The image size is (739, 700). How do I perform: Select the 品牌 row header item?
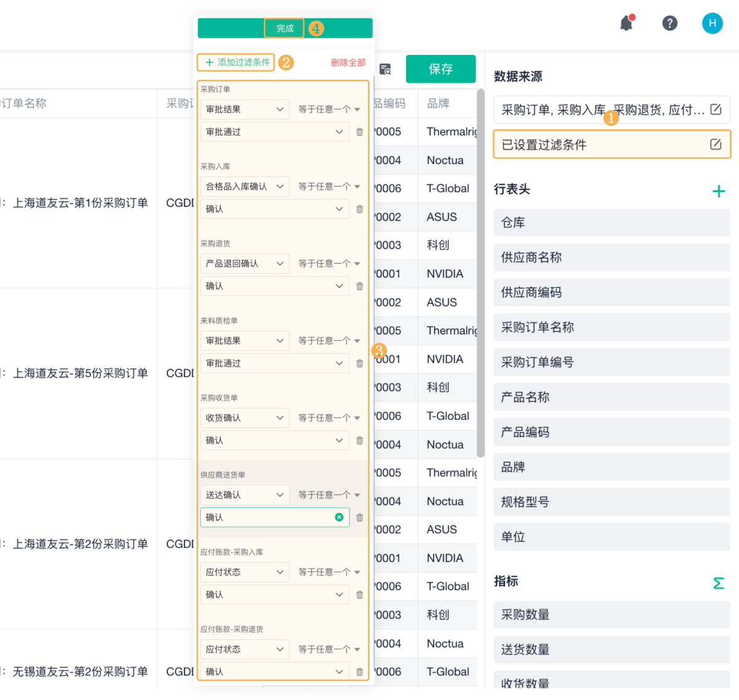click(x=612, y=467)
